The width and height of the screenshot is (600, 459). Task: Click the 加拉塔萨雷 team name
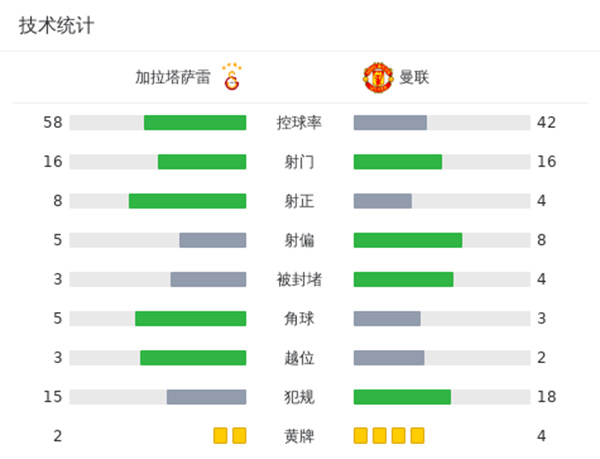point(173,77)
